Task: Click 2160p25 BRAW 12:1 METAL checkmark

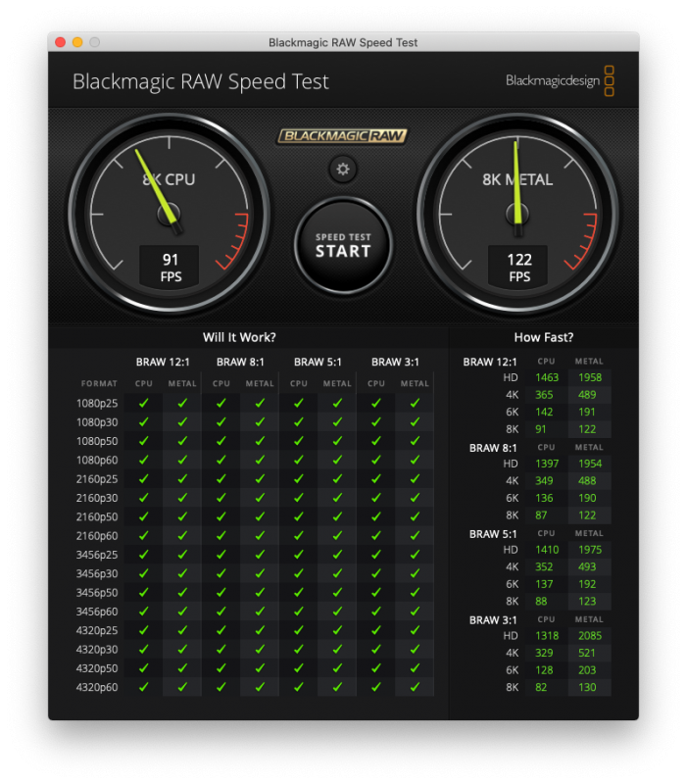Action: (x=182, y=479)
